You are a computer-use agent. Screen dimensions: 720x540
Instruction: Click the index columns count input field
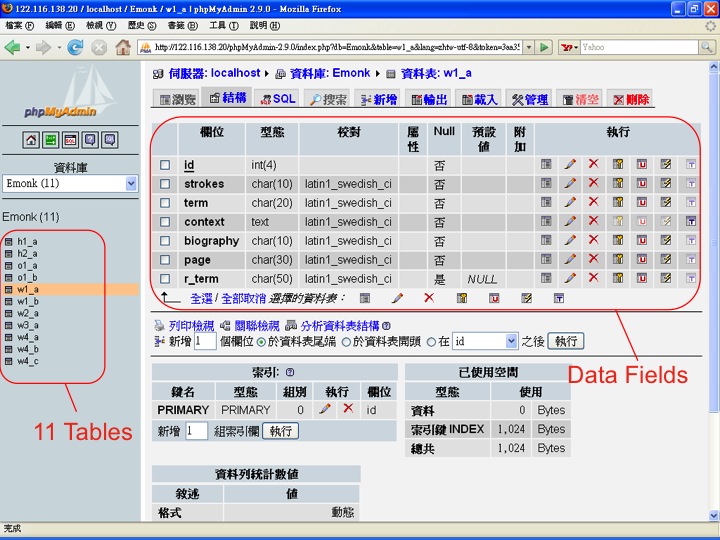197,431
